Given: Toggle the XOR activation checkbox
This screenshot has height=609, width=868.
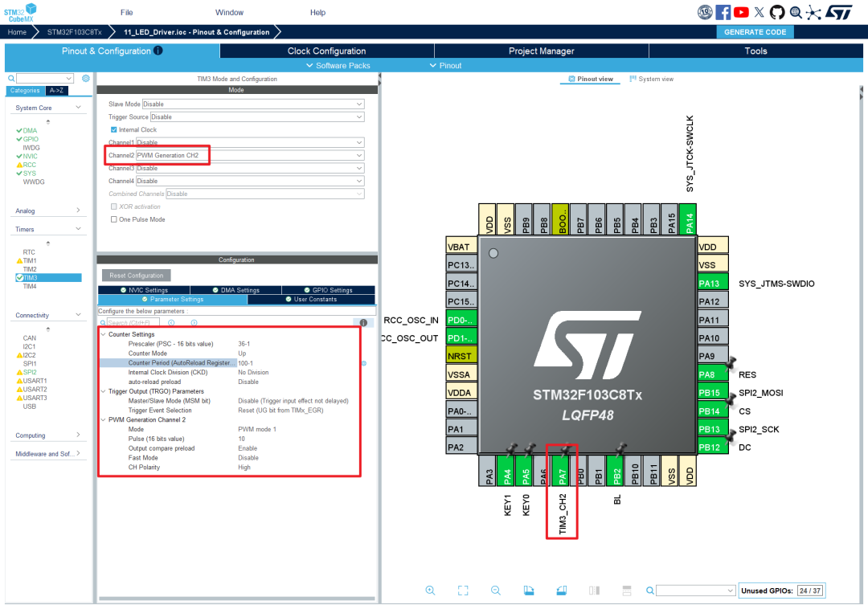Looking at the screenshot, I should [x=113, y=206].
